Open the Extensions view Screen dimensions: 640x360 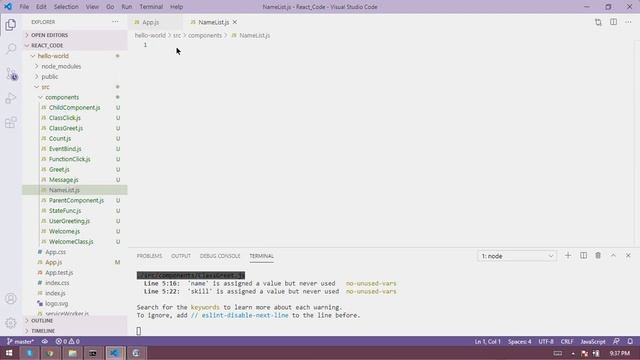(x=11, y=122)
